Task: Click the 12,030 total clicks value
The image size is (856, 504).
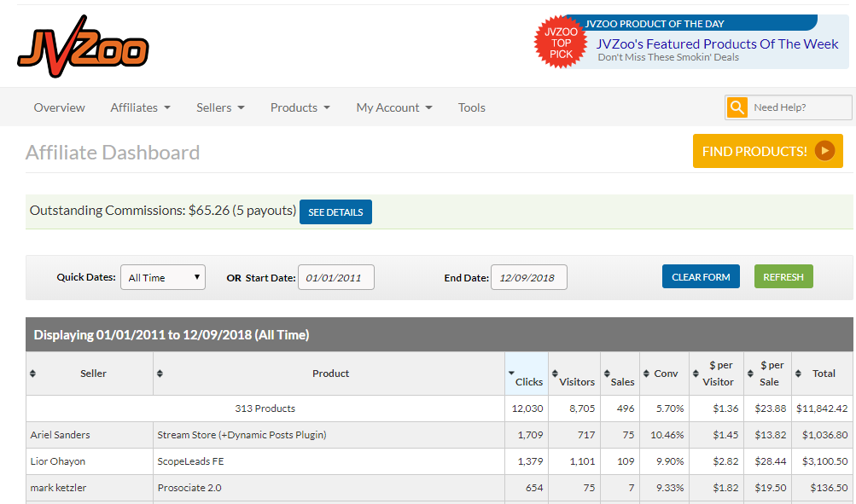Action: pos(527,408)
